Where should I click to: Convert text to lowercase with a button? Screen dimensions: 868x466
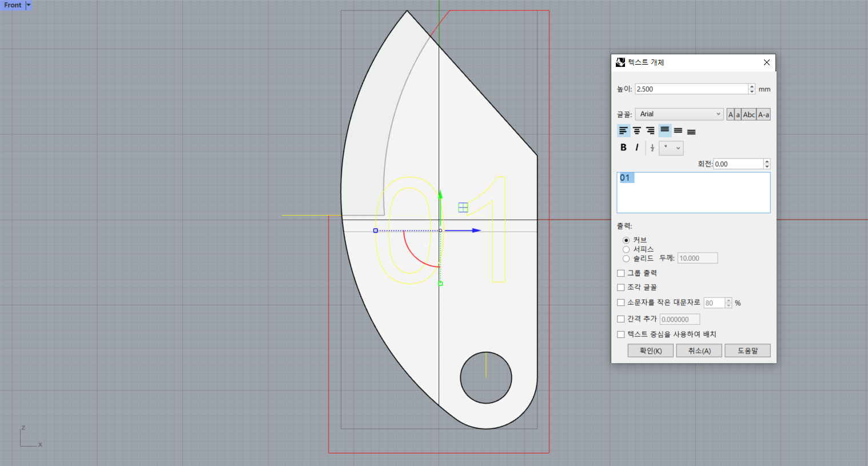[738, 115]
